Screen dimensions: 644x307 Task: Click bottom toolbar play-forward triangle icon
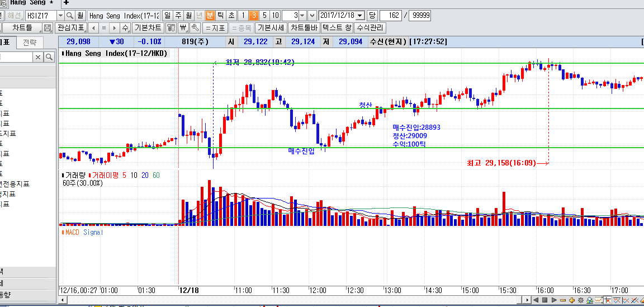554,300
